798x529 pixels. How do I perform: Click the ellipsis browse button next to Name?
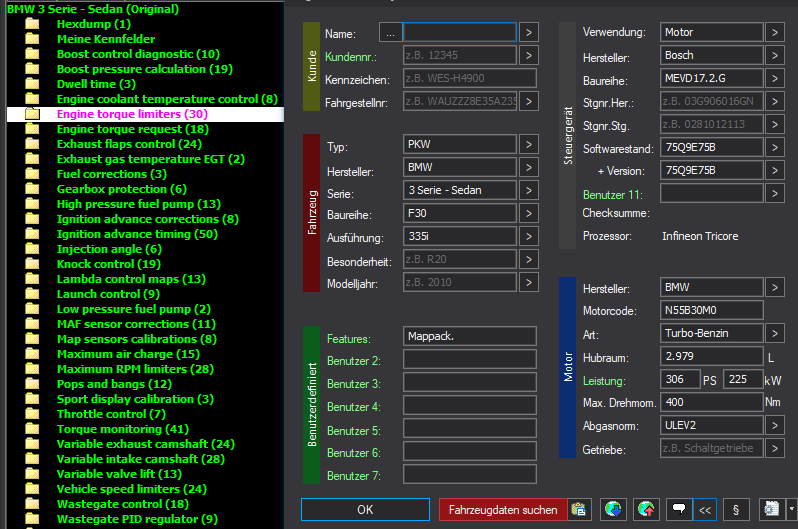(x=391, y=33)
